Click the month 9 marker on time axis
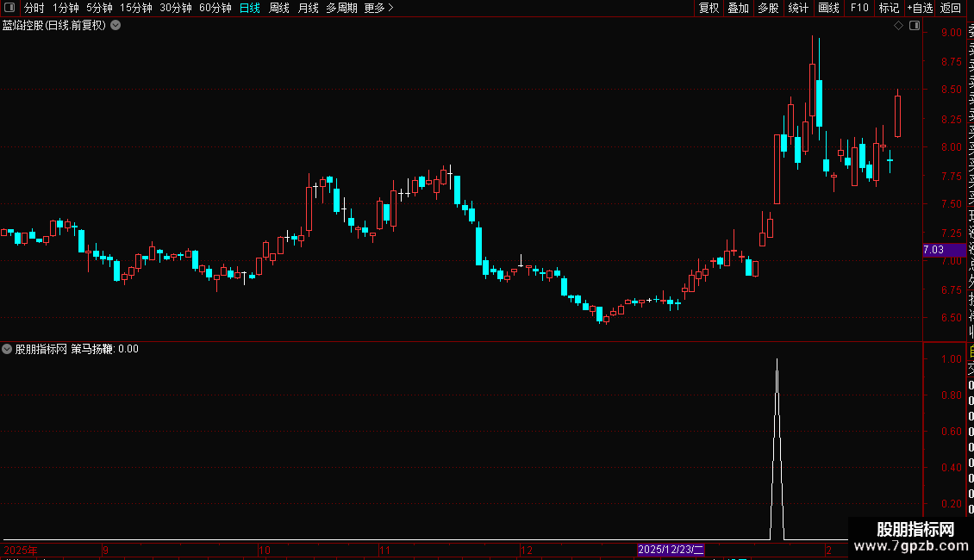The height and width of the screenshot is (560, 974). coord(106,550)
